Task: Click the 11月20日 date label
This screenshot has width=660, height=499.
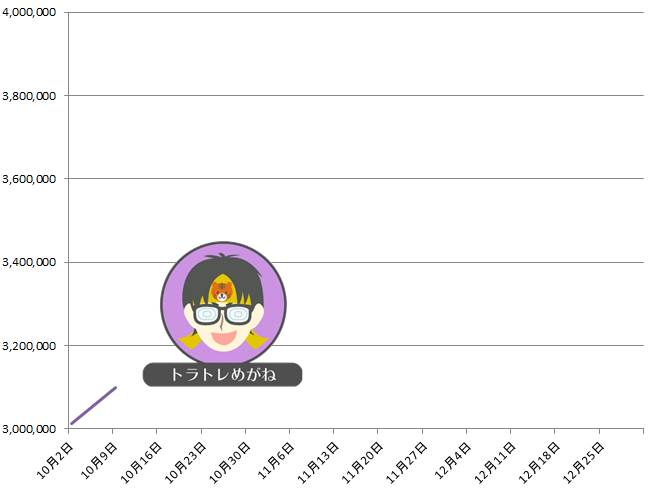Action: pyautogui.click(x=362, y=463)
